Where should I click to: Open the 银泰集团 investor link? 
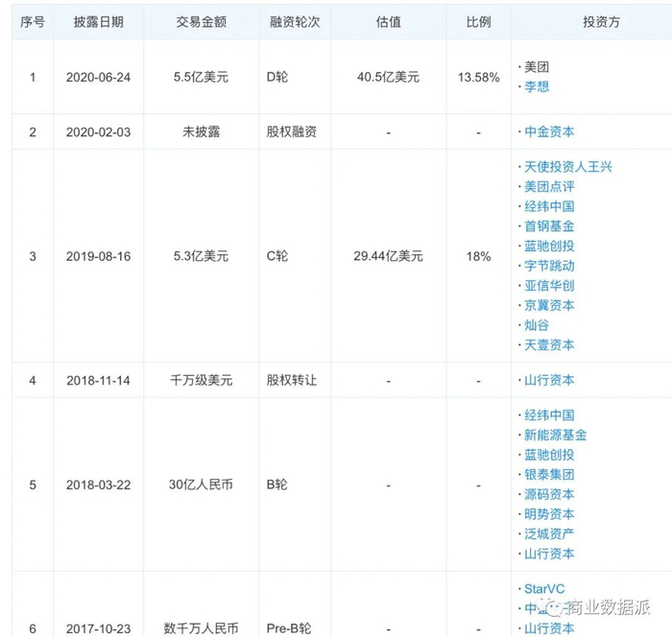pyautogui.click(x=549, y=475)
